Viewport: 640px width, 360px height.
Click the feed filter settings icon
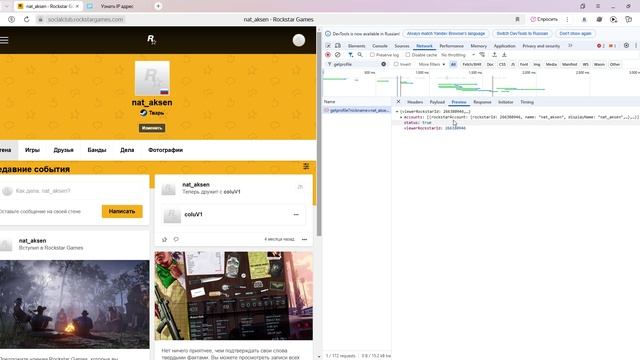pos(306,167)
